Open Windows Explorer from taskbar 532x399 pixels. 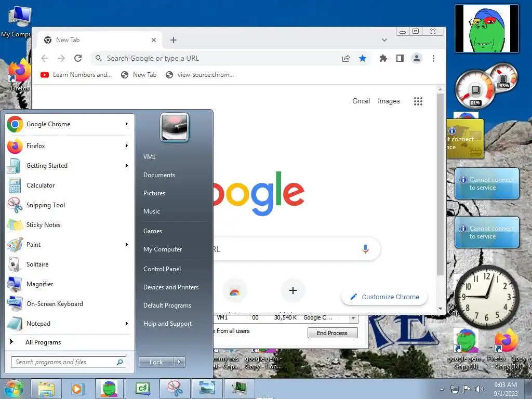click(x=46, y=389)
